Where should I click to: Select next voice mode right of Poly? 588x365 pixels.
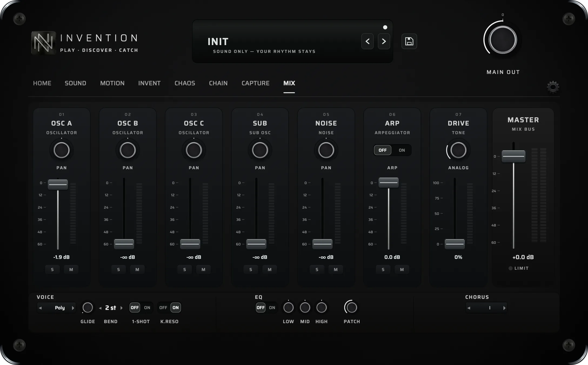(x=73, y=308)
